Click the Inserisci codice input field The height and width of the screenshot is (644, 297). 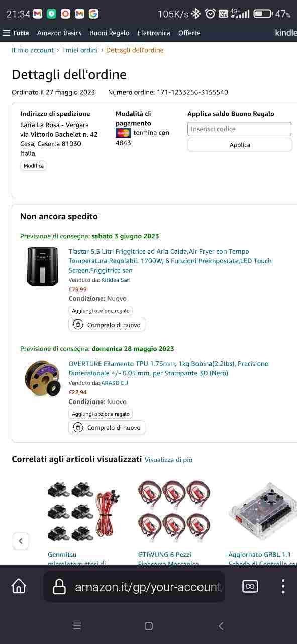[x=240, y=129]
